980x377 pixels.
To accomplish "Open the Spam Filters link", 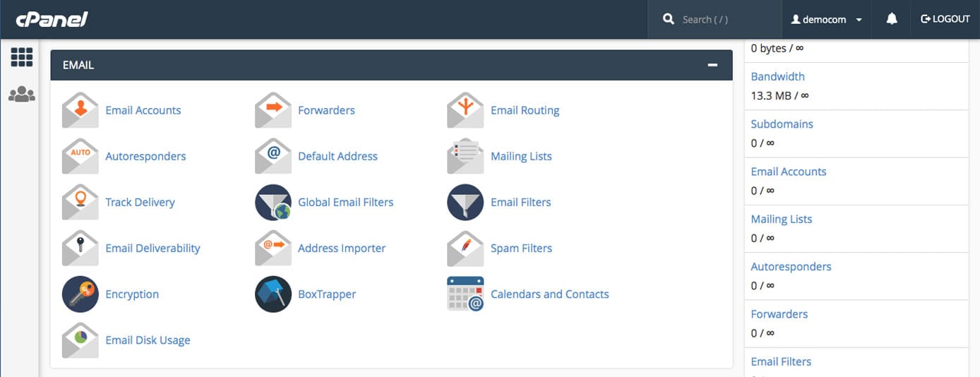I will click(521, 248).
